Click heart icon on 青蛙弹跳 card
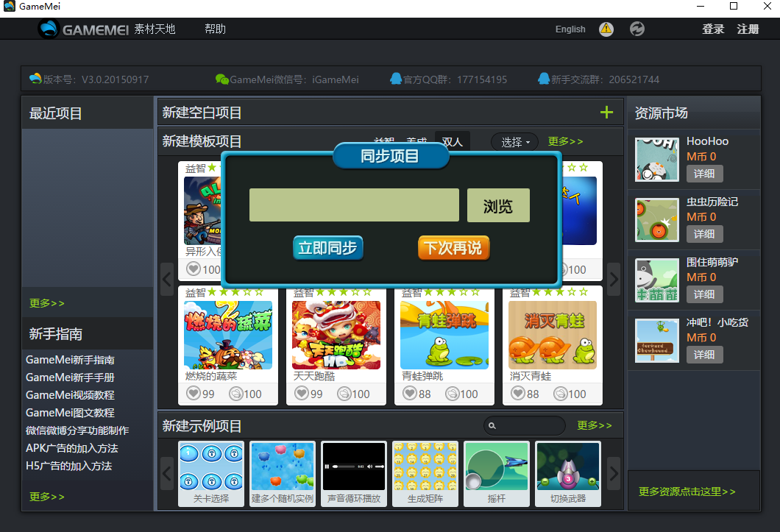 [x=409, y=394]
